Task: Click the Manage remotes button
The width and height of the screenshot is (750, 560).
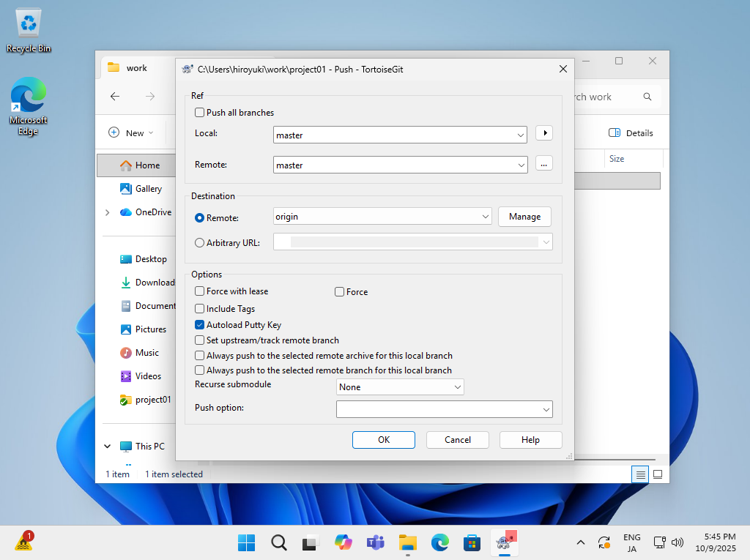Action: (524, 217)
